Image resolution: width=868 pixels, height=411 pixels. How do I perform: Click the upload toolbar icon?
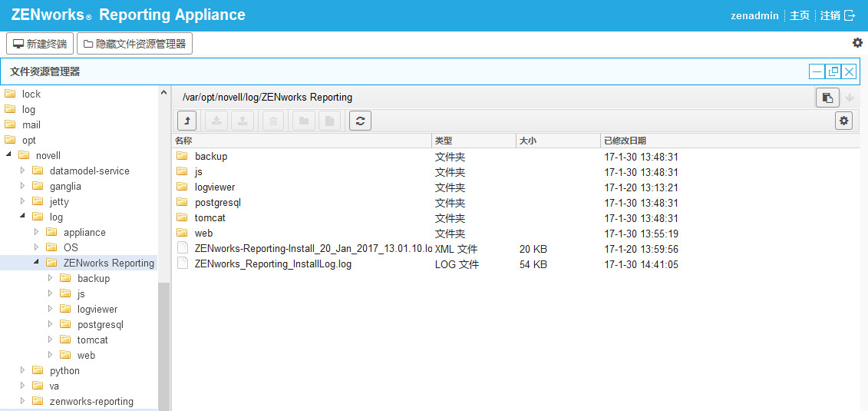click(242, 121)
